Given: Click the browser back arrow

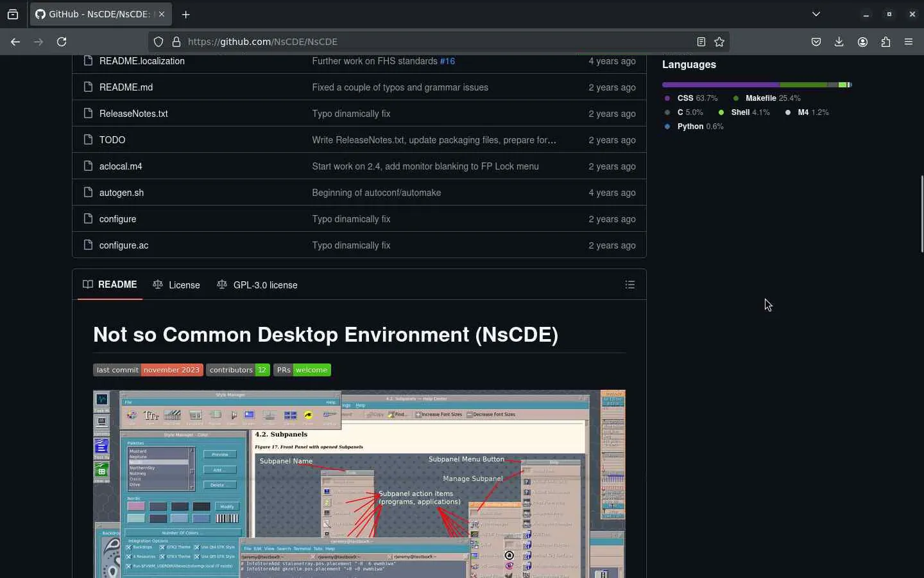Looking at the screenshot, I should coord(15,42).
